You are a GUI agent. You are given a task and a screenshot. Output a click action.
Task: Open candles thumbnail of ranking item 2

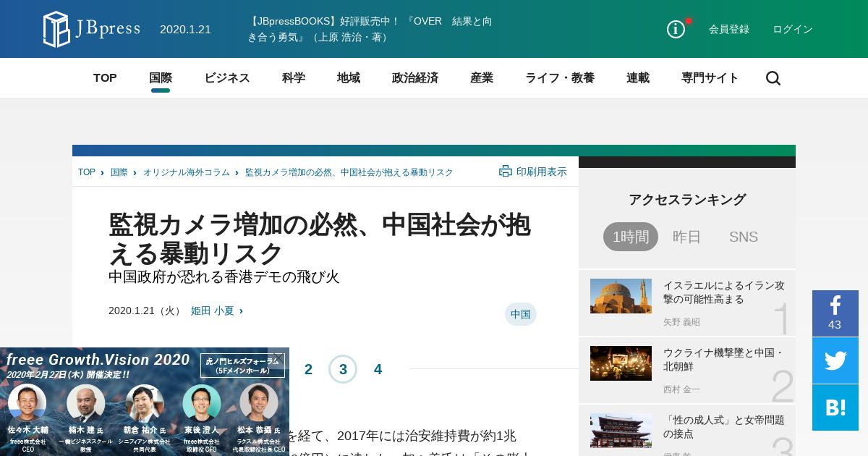[621, 363]
